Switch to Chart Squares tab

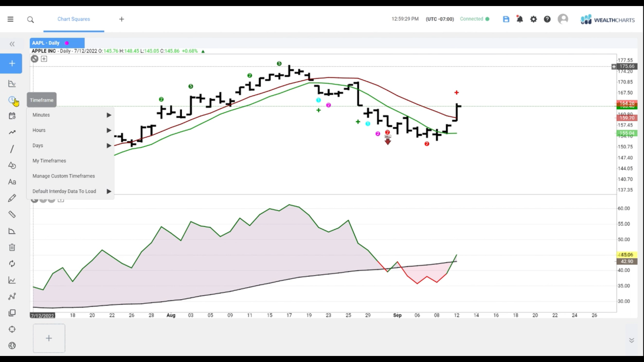tap(74, 19)
